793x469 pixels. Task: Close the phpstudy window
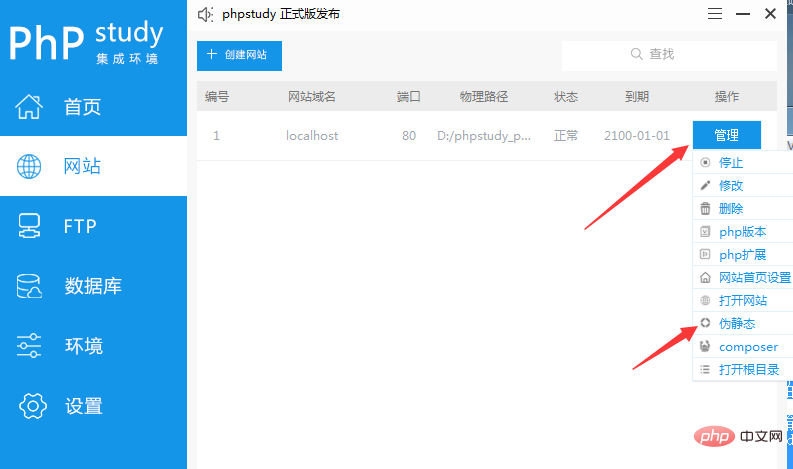tap(770, 14)
